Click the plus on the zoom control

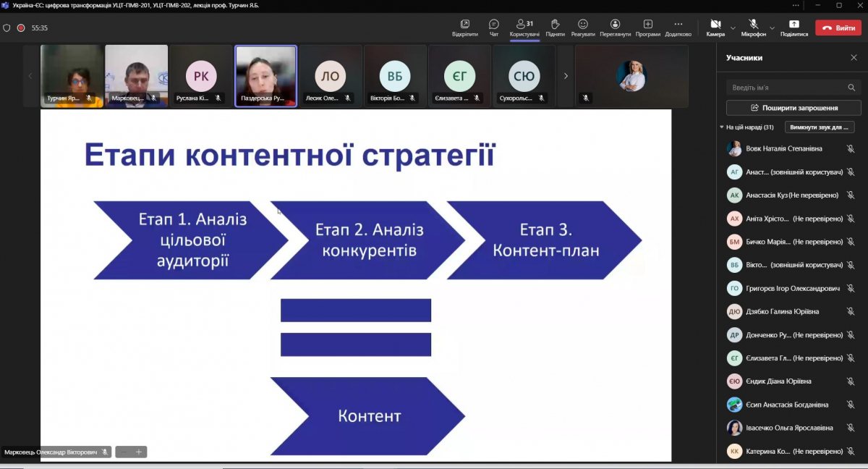[x=137, y=452]
